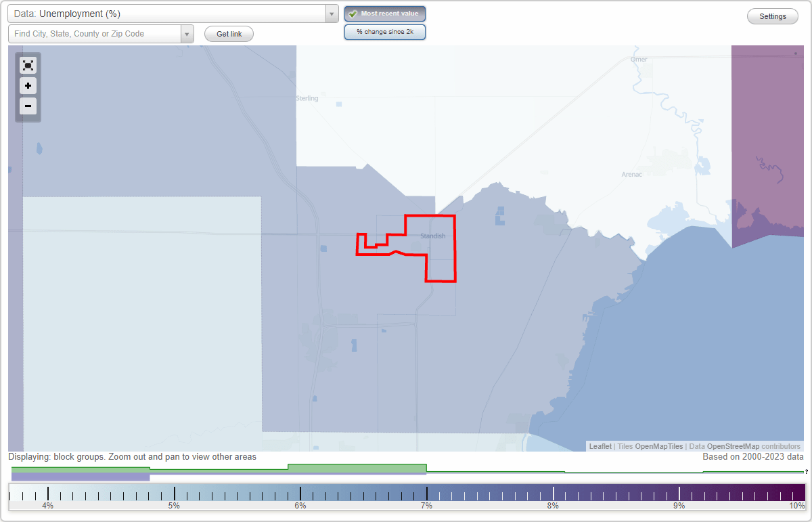812x522 pixels.
Task: Zoom out using the minus map control
Action: pos(28,106)
